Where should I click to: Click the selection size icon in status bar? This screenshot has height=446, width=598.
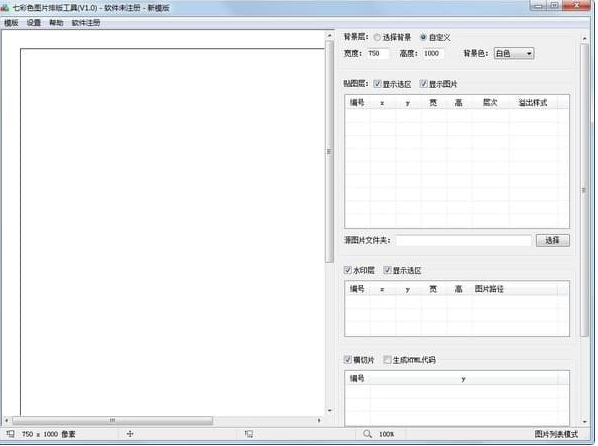249,434
